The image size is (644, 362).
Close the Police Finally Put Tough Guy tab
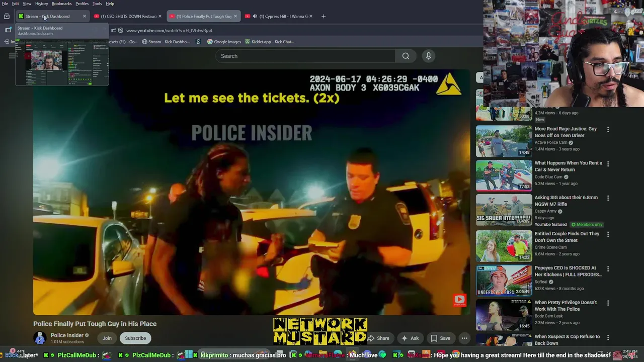tap(235, 16)
